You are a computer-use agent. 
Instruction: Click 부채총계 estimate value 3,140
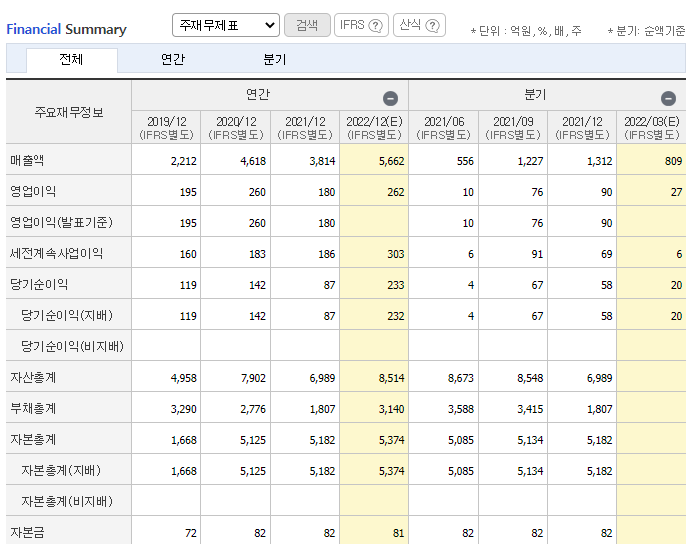click(x=392, y=409)
